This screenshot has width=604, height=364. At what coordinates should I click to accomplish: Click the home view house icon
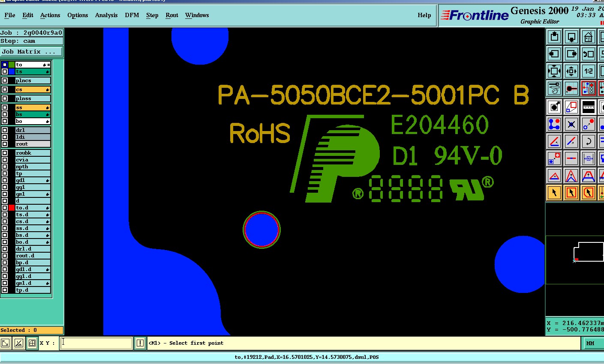click(x=589, y=37)
